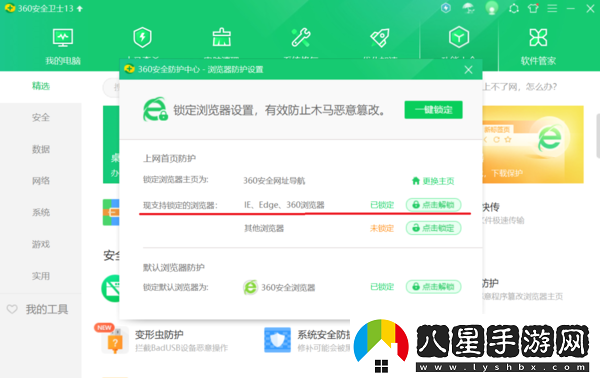Open the cleanup broom icon
This screenshot has width=600, height=378.
(x=222, y=37)
